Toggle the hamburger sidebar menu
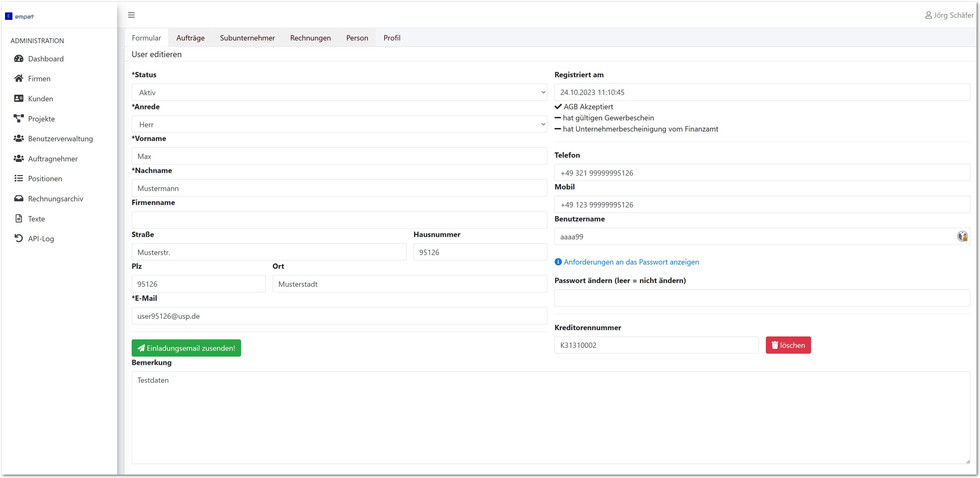 131,15
